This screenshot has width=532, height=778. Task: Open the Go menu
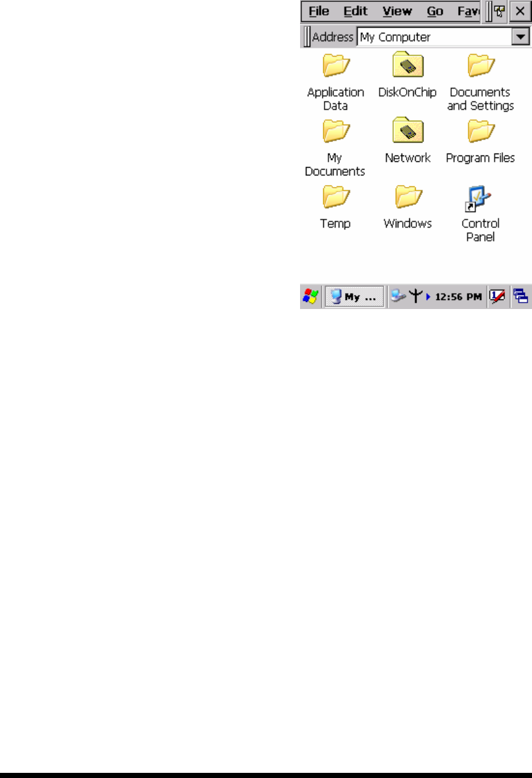pos(435,12)
